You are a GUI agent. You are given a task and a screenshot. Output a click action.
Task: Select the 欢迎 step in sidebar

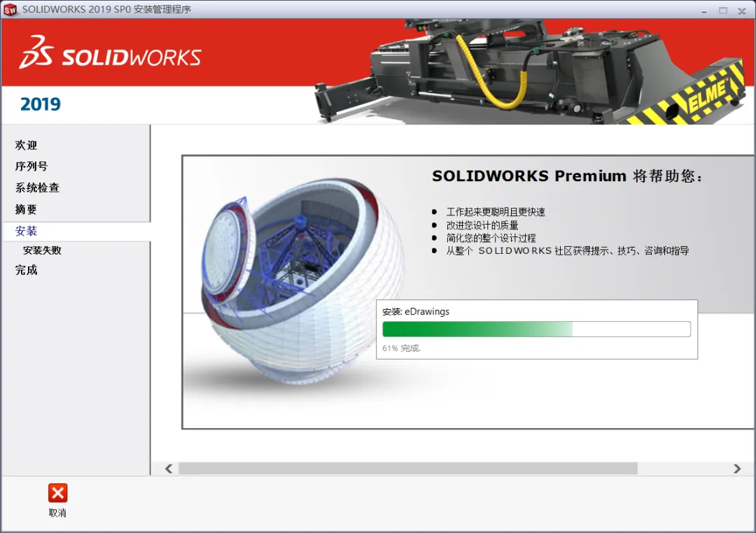pos(26,145)
